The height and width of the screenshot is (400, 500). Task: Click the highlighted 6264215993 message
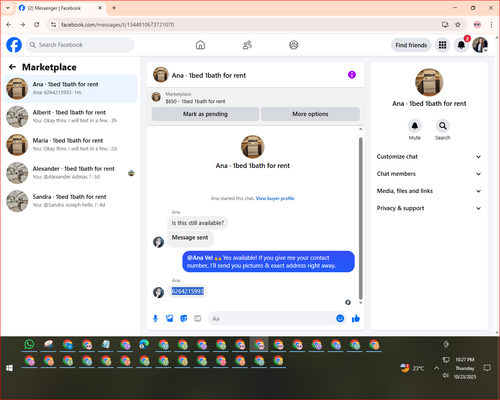click(x=188, y=291)
